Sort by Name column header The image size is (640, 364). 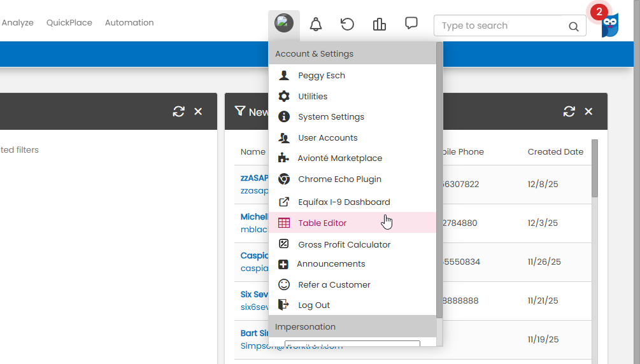pos(253,152)
